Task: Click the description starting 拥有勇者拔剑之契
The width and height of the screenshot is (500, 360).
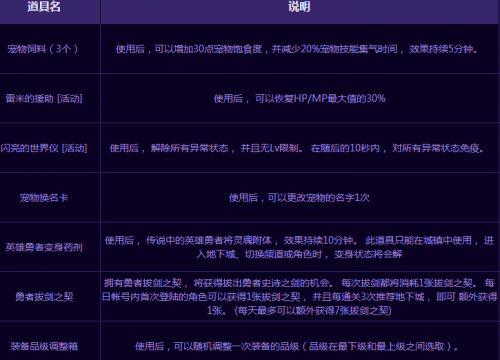Action: [x=299, y=297]
